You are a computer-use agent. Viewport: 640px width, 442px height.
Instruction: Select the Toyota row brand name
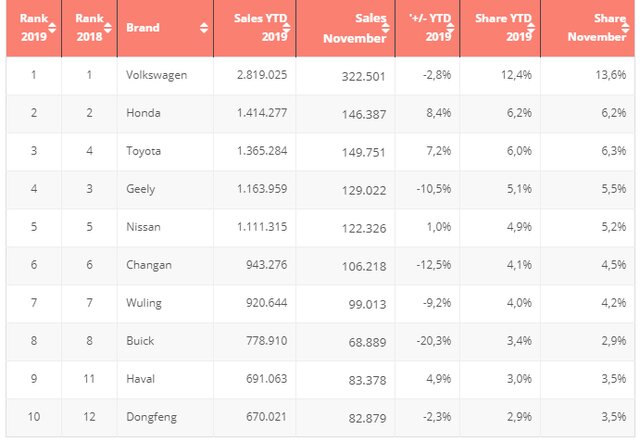click(143, 151)
